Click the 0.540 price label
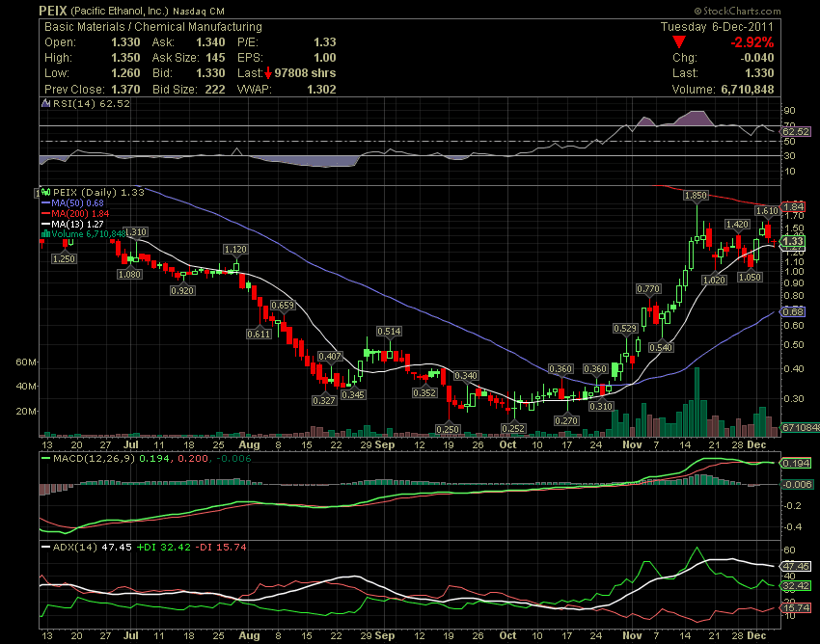 pyautogui.click(x=661, y=347)
